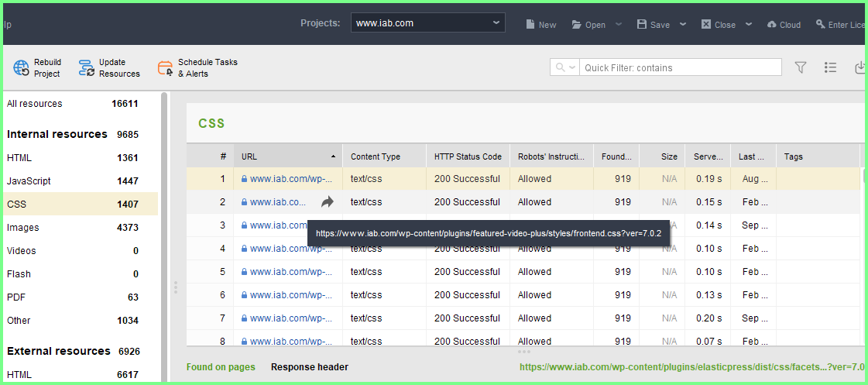Expand the Close dropdown arrow
This screenshot has height=385, width=868.
pyautogui.click(x=749, y=24)
